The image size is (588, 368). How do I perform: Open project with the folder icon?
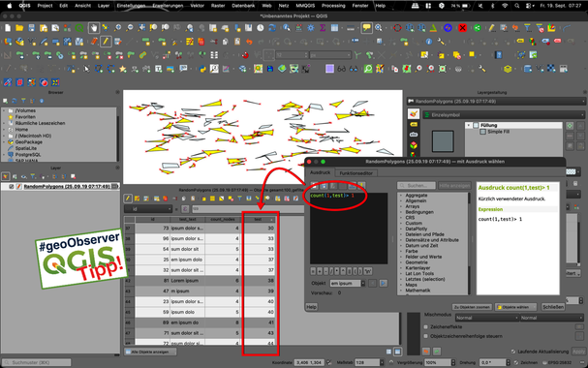19,28
